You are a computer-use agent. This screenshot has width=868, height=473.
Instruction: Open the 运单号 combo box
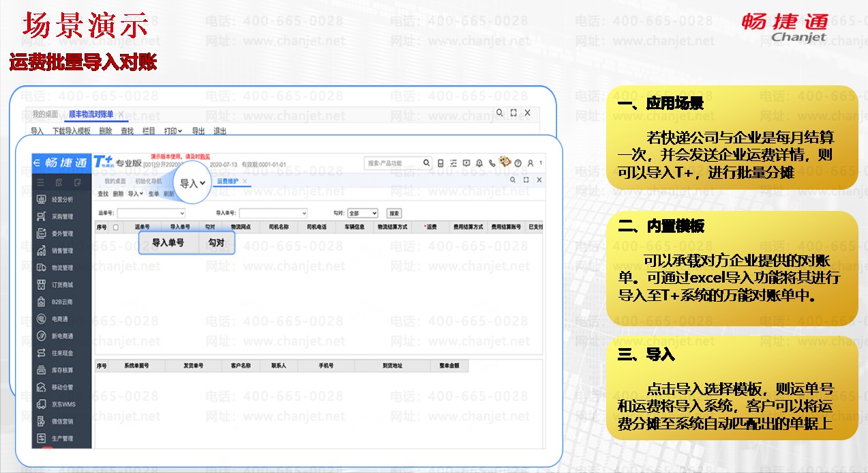[x=150, y=214]
